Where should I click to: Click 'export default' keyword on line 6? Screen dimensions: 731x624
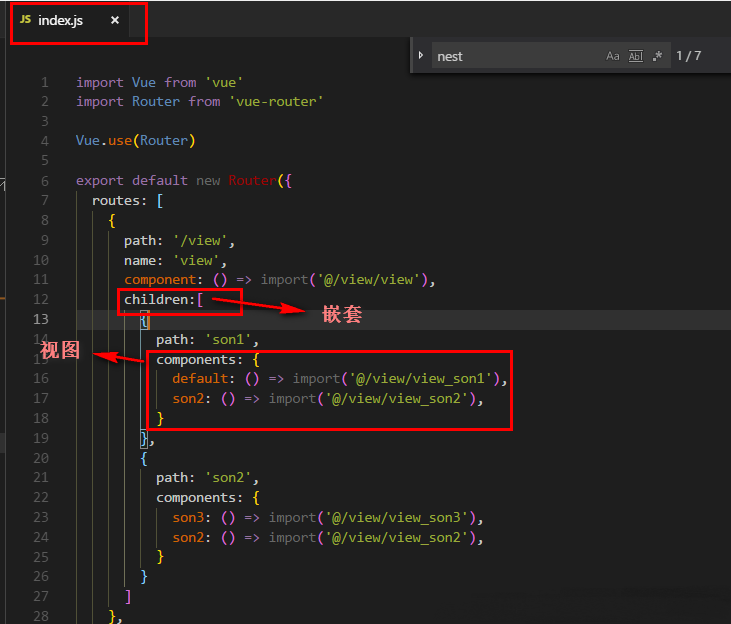tap(132, 180)
